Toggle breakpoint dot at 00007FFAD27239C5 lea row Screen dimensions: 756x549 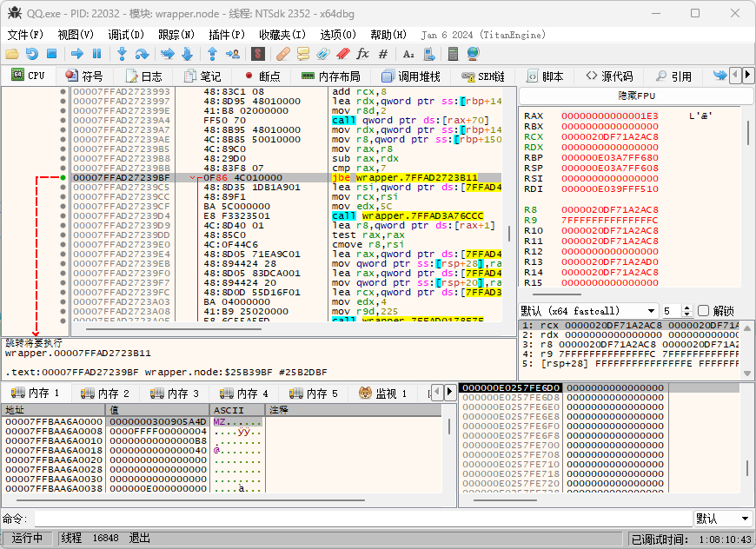[x=63, y=187]
